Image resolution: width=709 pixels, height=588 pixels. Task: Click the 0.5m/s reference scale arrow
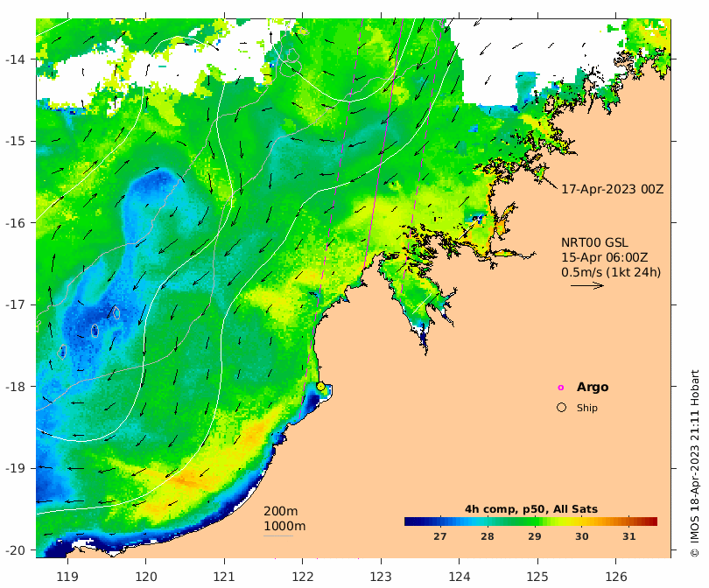coord(587,285)
